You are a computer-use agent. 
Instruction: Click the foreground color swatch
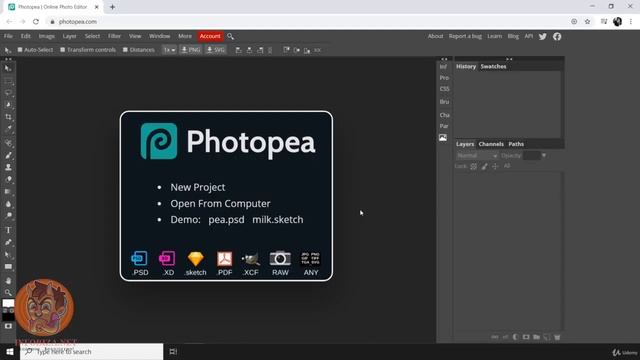click(8, 303)
